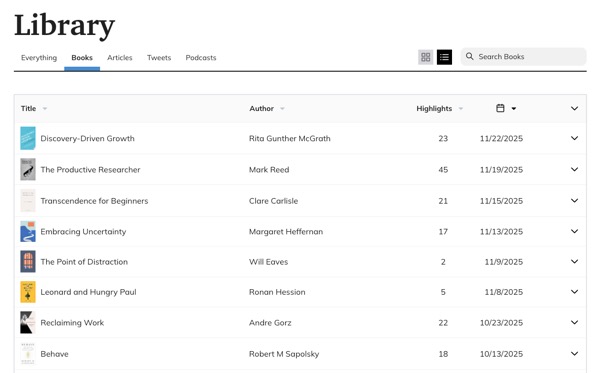The image size is (600, 373).
Task: Expand Transcendence for Beginners row chevron
Action: 574,200
